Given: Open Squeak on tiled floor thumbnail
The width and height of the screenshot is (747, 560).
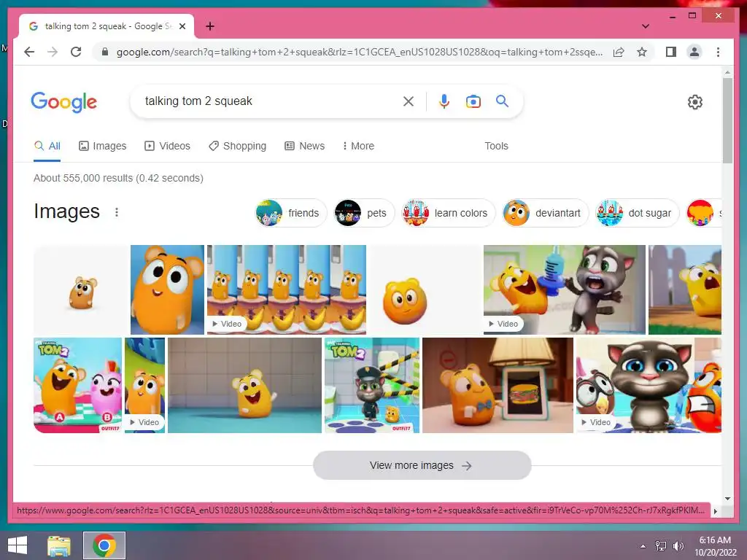Looking at the screenshot, I should click(244, 385).
